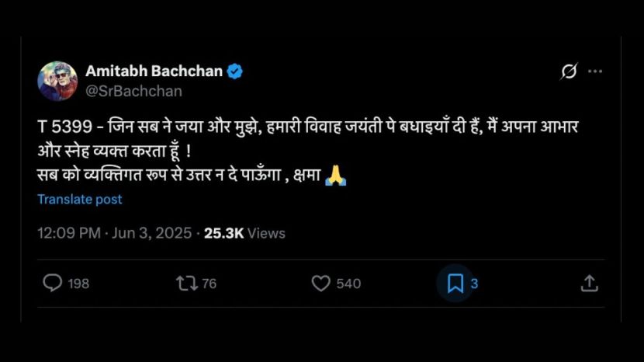
Task: Click the 198 replies count
Action: (78, 284)
